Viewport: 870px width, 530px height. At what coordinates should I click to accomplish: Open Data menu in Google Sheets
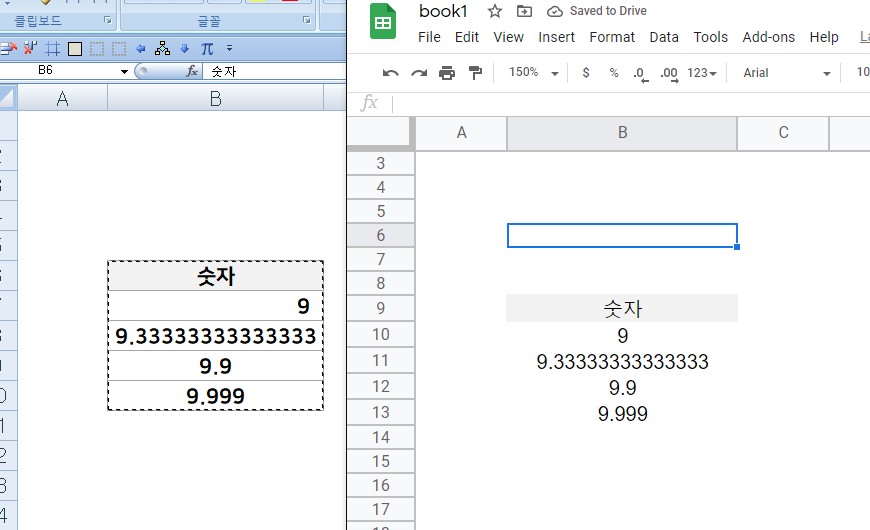(x=664, y=37)
